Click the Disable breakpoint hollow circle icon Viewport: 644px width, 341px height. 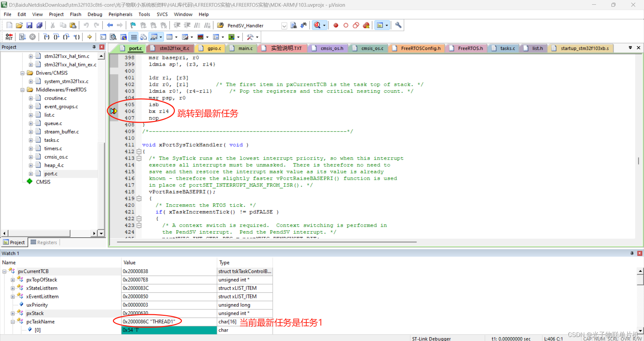pyautogui.click(x=346, y=25)
